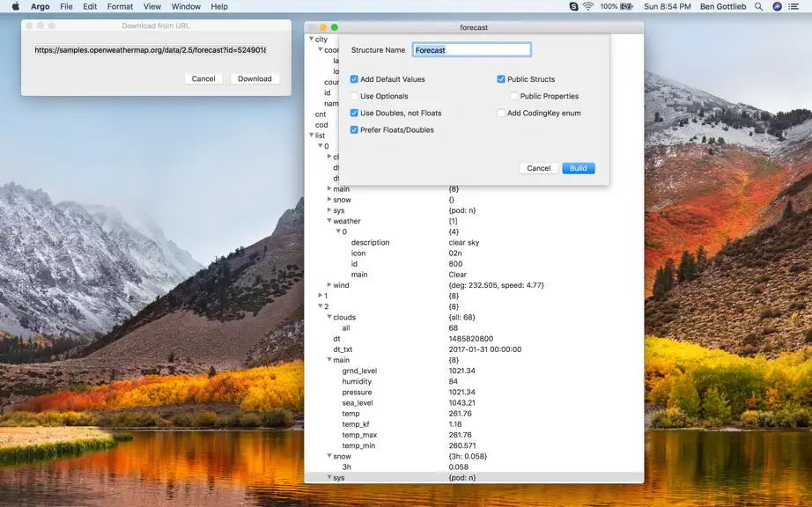Click the blue Build button
The height and width of the screenshot is (507, 812).
coord(579,168)
